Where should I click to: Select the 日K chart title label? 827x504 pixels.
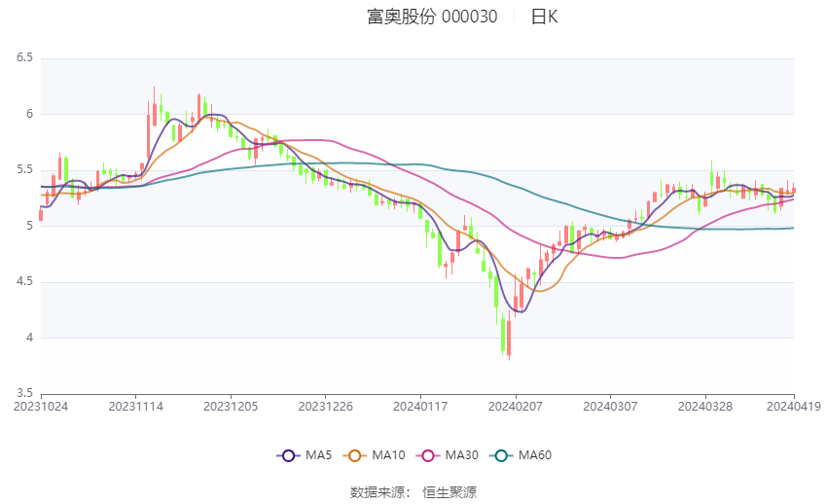(544, 17)
